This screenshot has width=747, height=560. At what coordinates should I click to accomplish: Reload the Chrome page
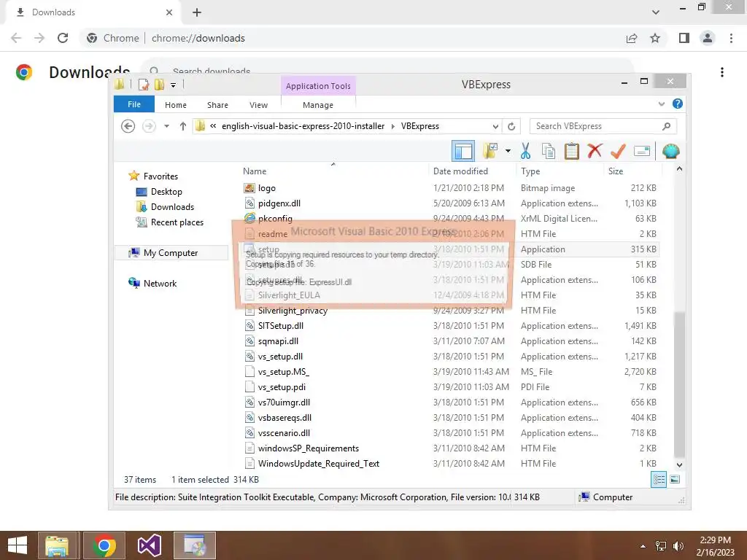point(63,38)
